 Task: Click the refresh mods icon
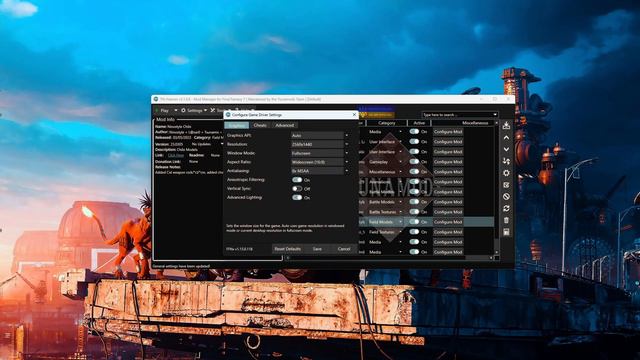click(x=506, y=209)
